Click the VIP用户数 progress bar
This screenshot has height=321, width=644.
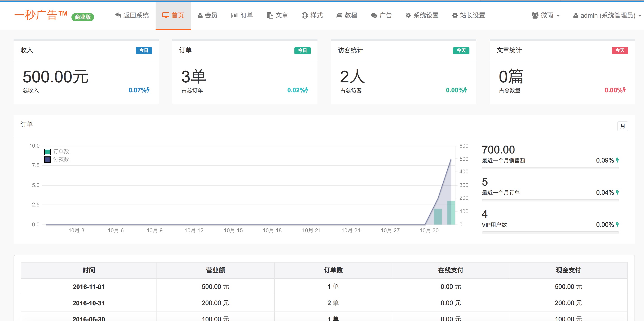coord(550,232)
